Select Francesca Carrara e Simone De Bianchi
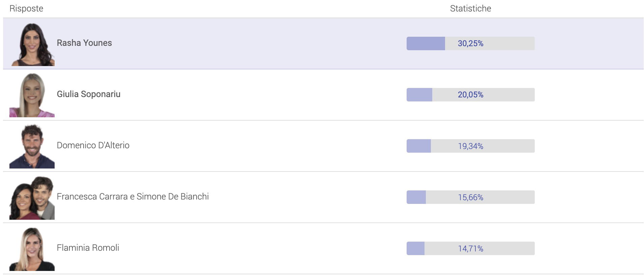644x275 pixels. point(133,196)
